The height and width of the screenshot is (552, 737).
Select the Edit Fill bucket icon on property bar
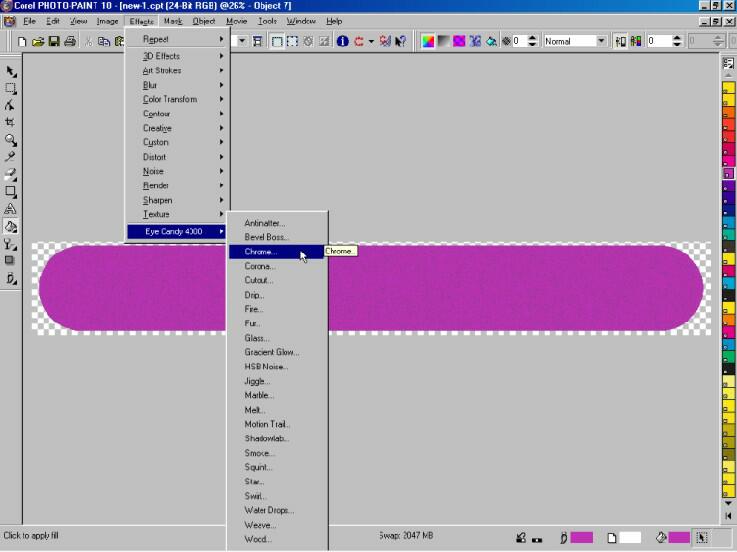pos(491,41)
